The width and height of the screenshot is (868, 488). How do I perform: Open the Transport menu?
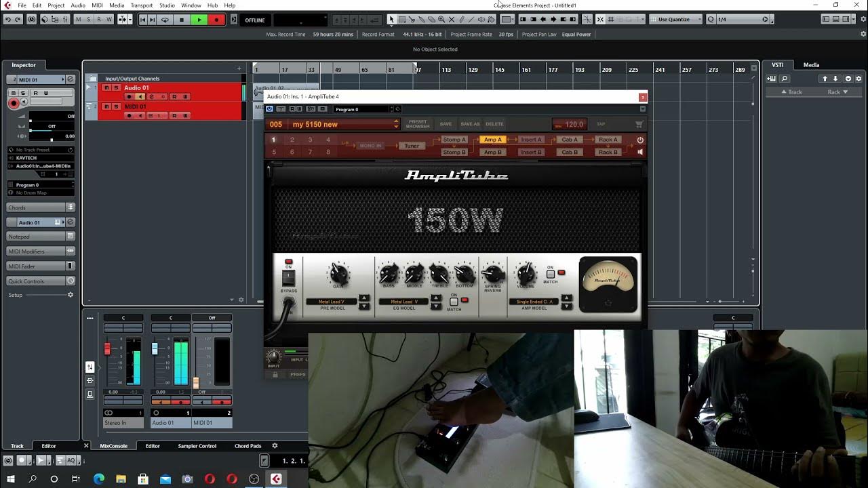(142, 5)
